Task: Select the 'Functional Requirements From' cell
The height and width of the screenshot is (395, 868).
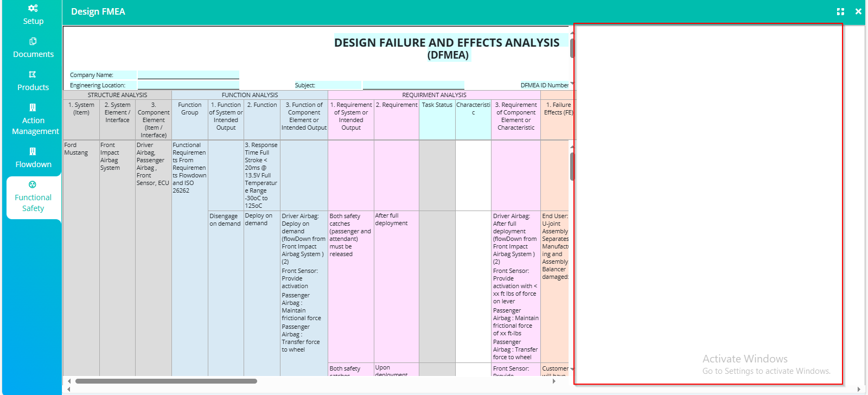Action: 190,258
